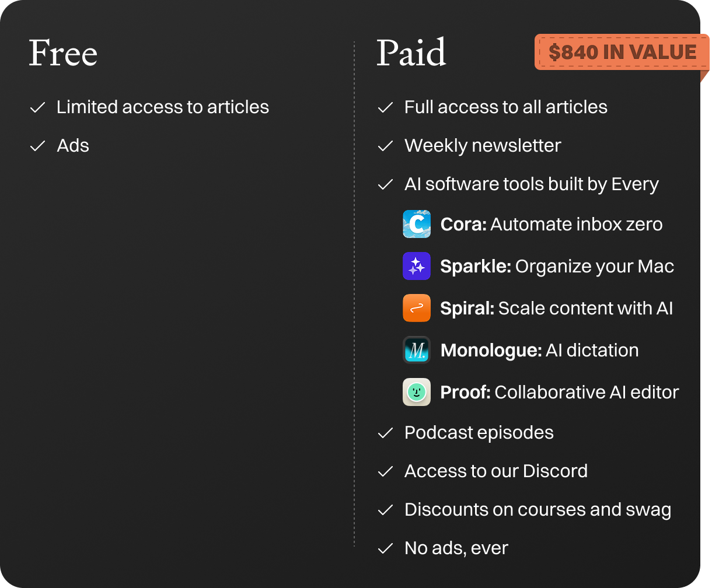The height and width of the screenshot is (588, 712).
Task: Click AI software tools built by Every
Action: pos(532,184)
